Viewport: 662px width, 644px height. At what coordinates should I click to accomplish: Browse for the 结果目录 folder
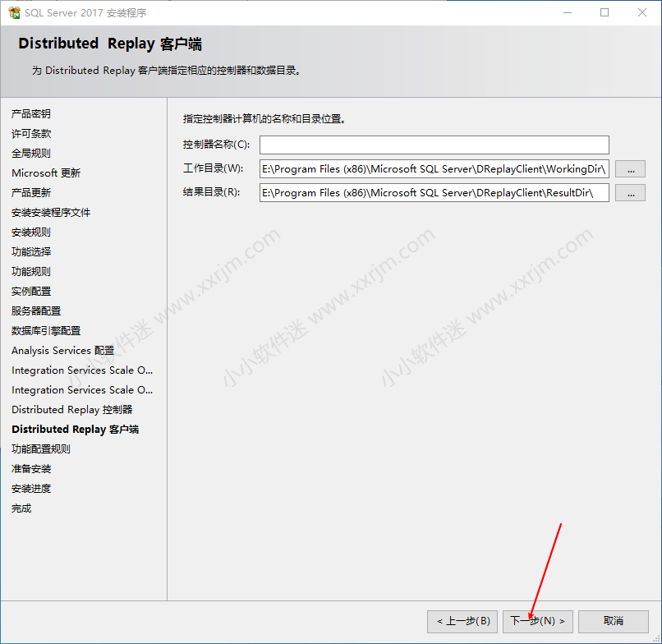coord(630,193)
